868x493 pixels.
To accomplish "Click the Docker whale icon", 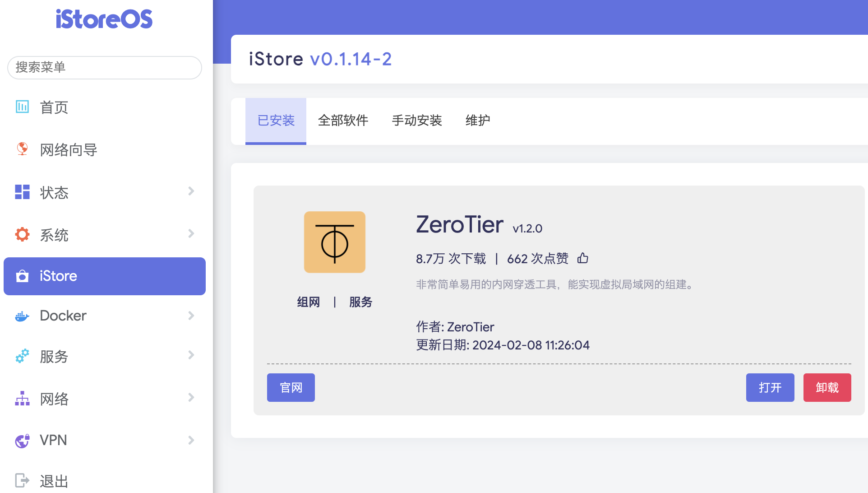I will 22,316.
